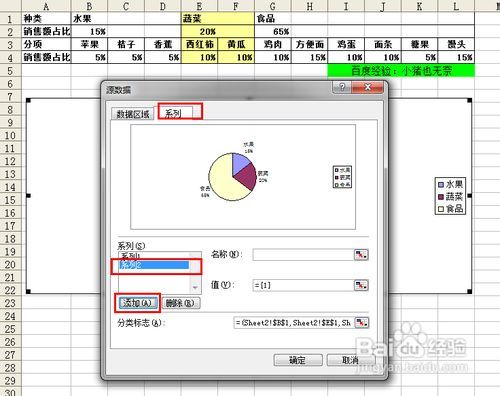The image size is (500, 396).
Task: Click column G header
Action: pyautogui.click(x=273, y=6)
